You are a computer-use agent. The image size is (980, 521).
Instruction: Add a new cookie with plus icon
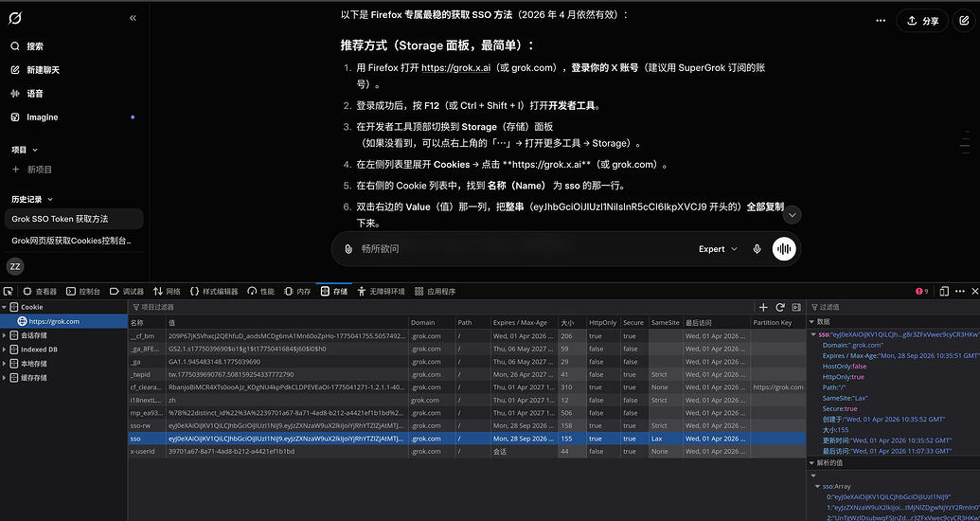pos(763,307)
